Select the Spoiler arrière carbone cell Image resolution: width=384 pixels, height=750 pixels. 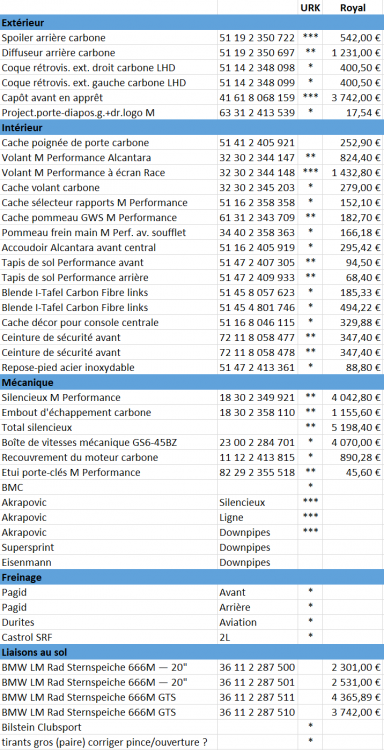pyautogui.click(x=109, y=38)
